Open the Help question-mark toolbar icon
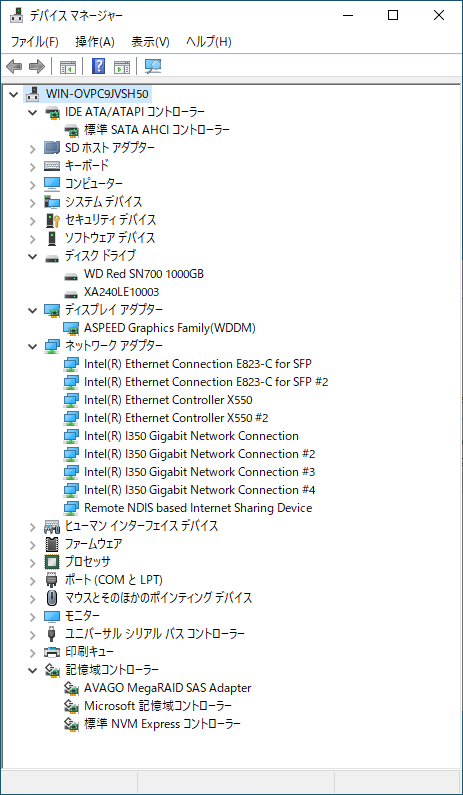Image resolution: width=463 pixels, height=795 pixels. (x=98, y=66)
